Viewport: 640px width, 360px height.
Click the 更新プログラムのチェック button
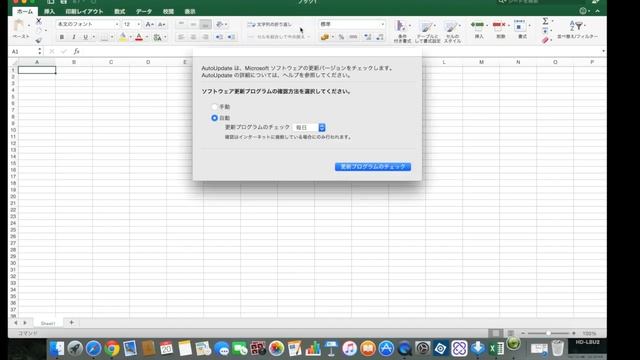373,167
